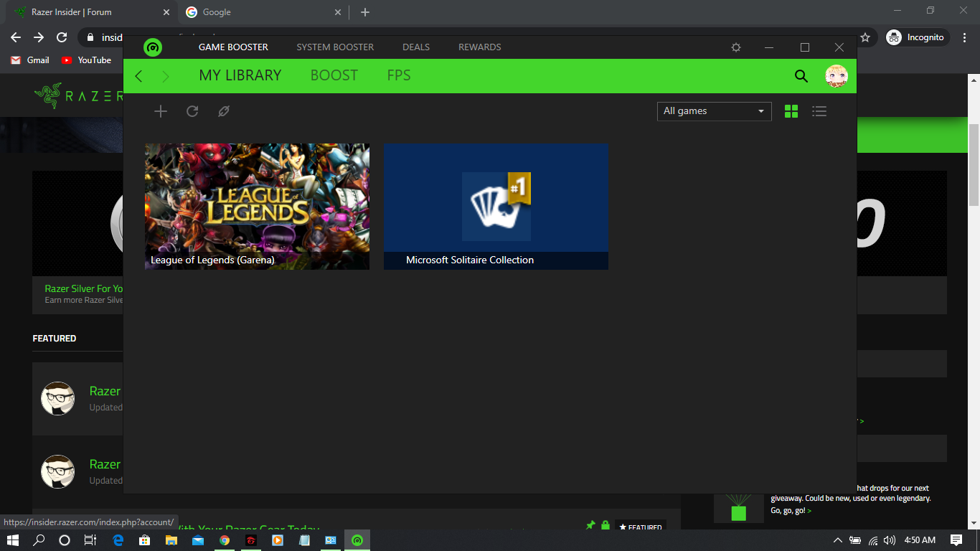Image resolution: width=980 pixels, height=551 pixels.
Task: Open the user profile avatar
Action: [x=837, y=76]
